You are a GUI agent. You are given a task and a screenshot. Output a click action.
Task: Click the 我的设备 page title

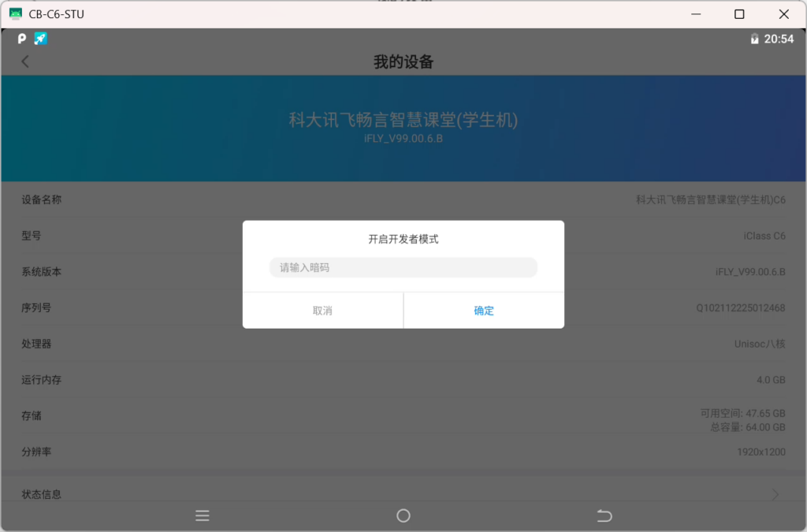click(x=403, y=61)
